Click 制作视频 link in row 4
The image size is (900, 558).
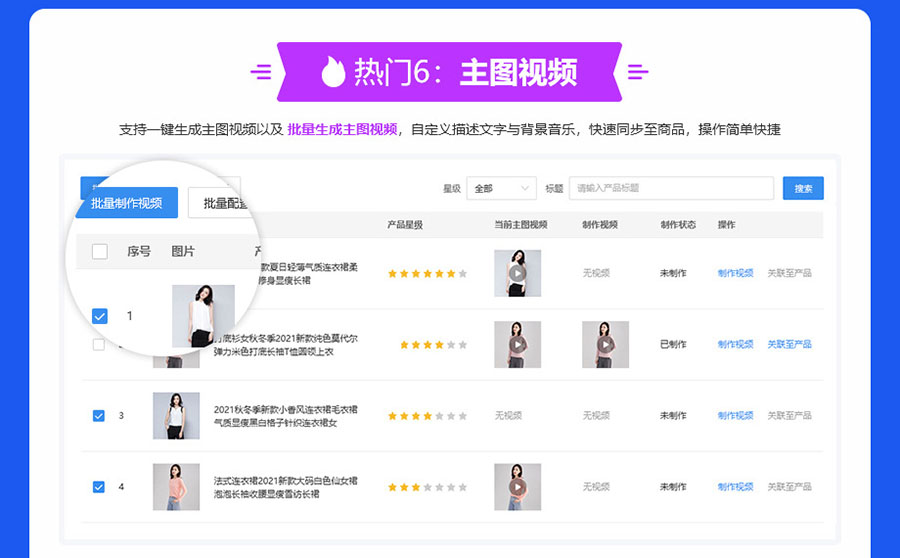click(735, 487)
